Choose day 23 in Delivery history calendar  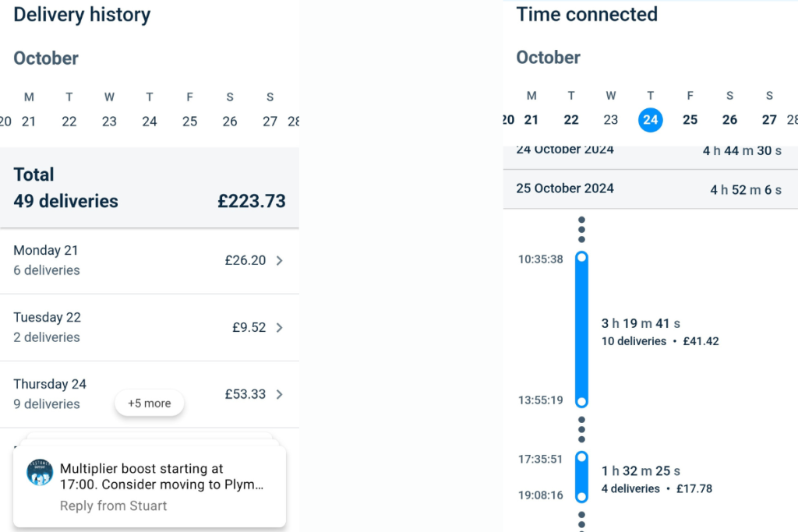[109, 122]
